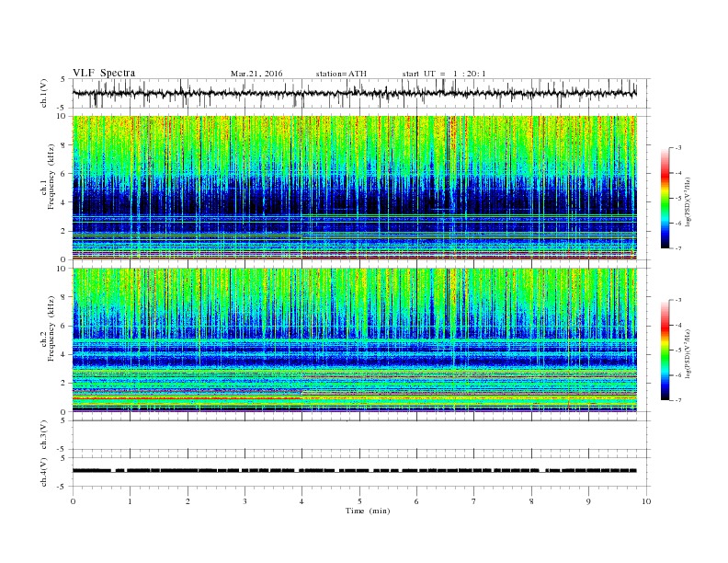Click time axis tick label "2"
This screenshot has height=563, width=728.
pyautogui.click(x=188, y=501)
